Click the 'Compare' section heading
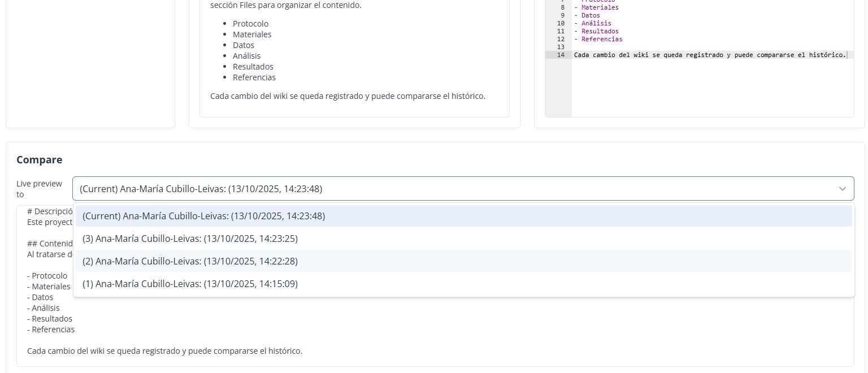868x373 pixels. 40,160
